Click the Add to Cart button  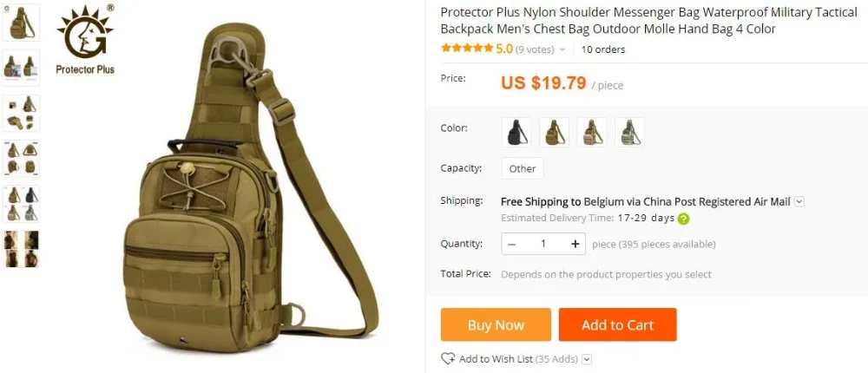click(617, 324)
